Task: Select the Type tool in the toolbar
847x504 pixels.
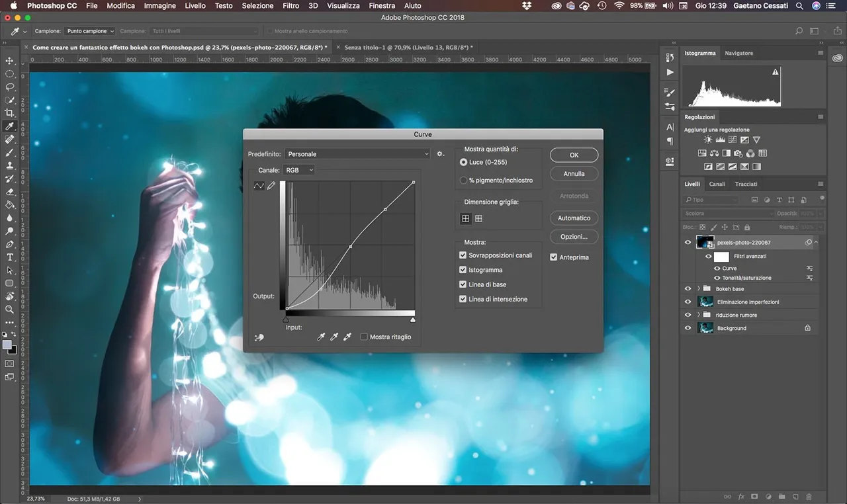Action: click(x=9, y=257)
